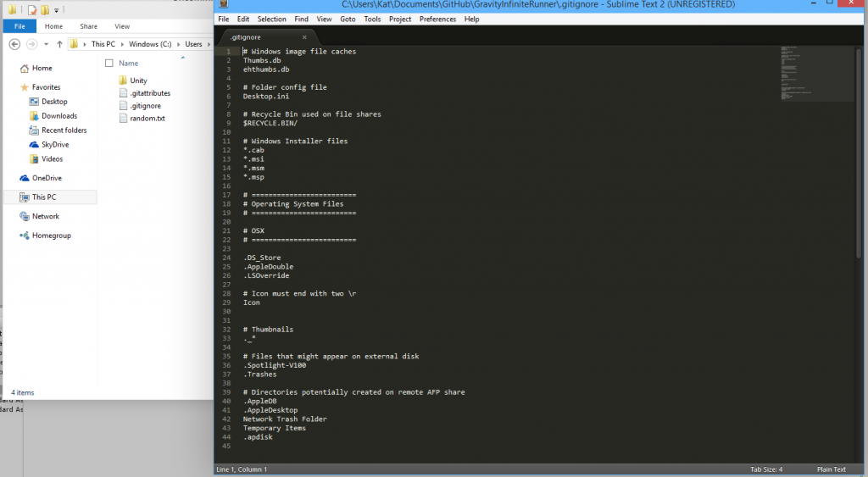Open the Tools menu
868x477 pixels.
[x=372, y=19]
